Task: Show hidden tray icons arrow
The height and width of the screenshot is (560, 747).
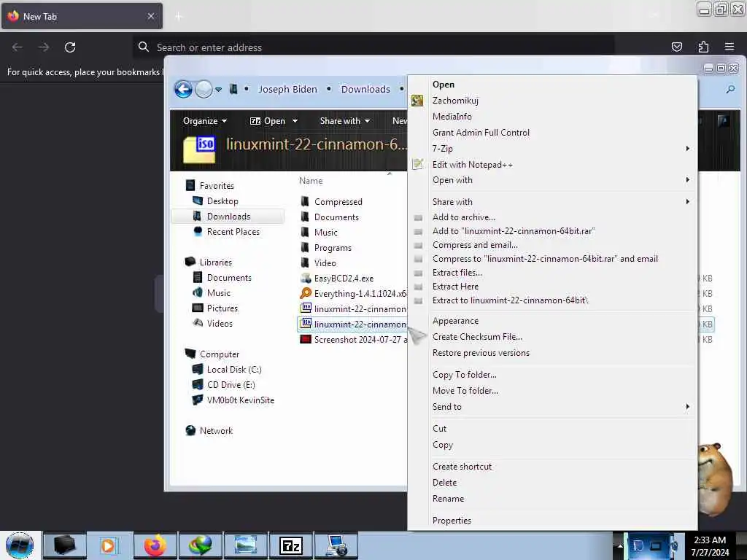Action: click(620, 545)
